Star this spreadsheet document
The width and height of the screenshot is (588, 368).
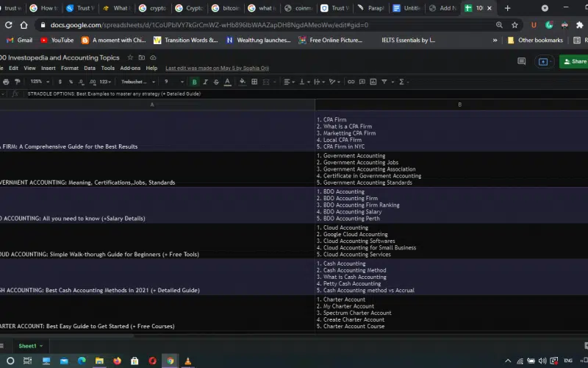130,57
